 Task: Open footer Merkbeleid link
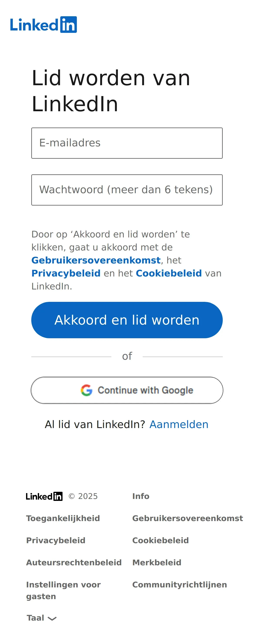pyautogui.click(x=157, y=562)
